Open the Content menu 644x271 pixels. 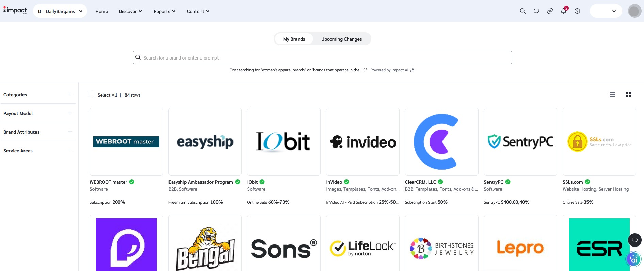coord(198,11)
